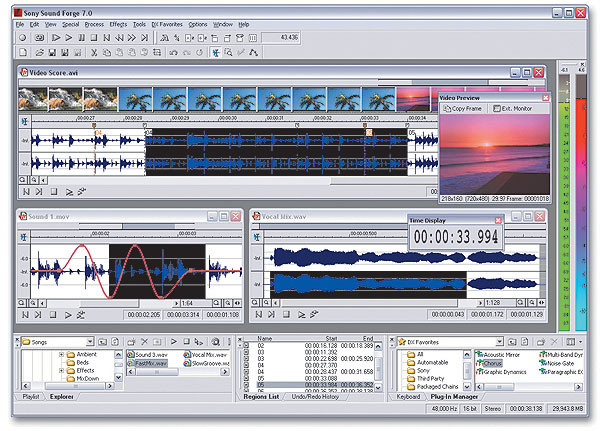This screenshot has width=600, height=431.
Task: Stop playback using the transport toolbar
Action: point(95,36)
